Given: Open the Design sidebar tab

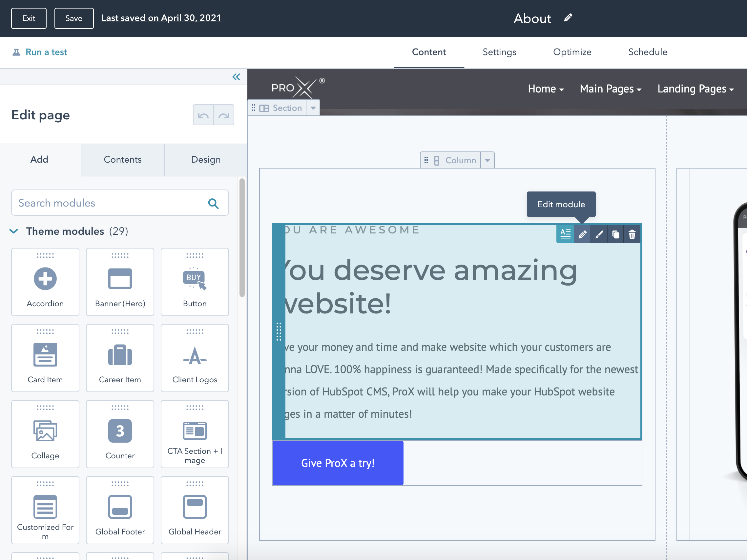Looking at the screenshot, I should (206, 160).
